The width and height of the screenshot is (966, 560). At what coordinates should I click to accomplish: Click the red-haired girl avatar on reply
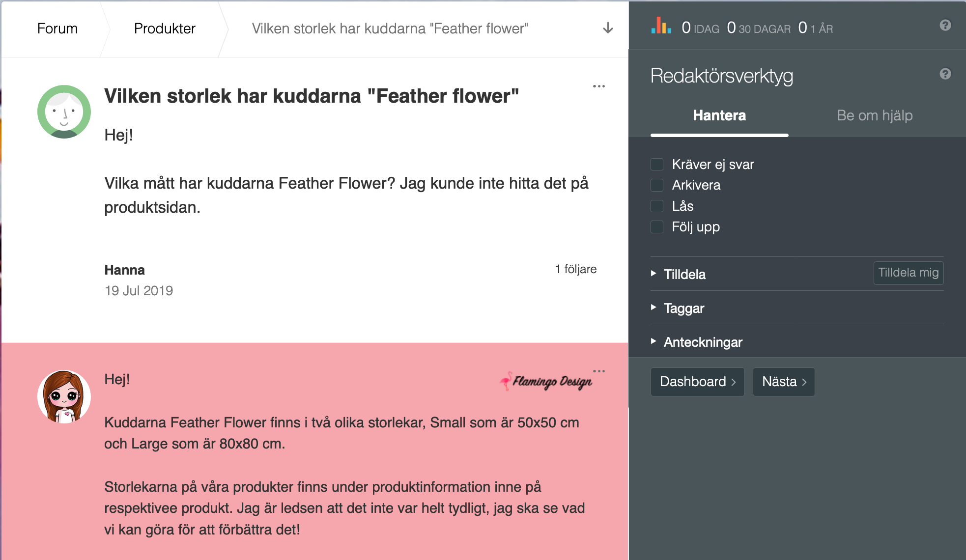pos(64,396)
